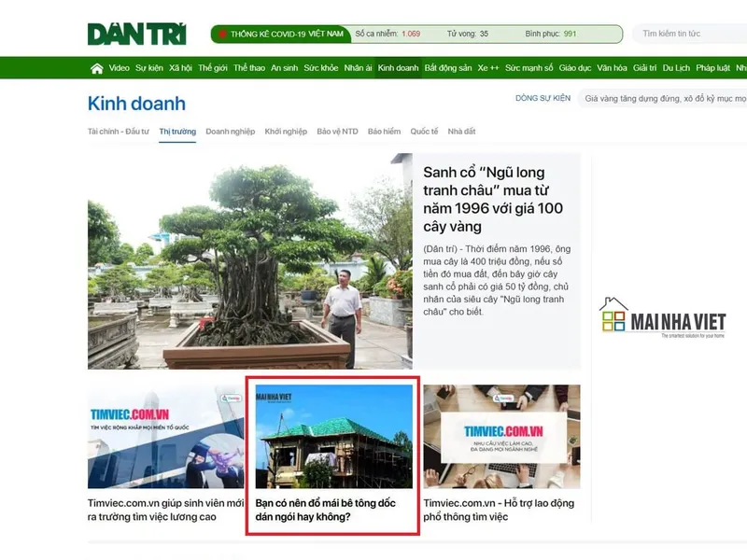
Task: Open the Video section in navigation bar
Action: (x=120, y=68)
